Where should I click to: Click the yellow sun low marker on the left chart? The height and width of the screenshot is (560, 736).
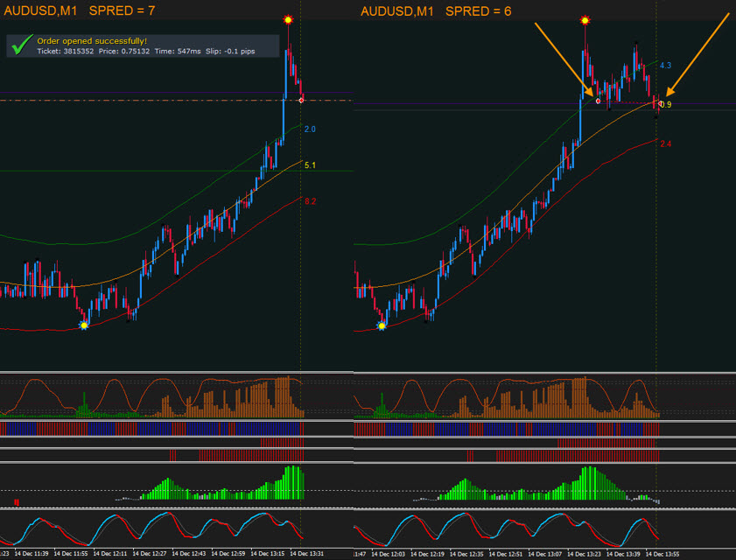tap(84, 325)
